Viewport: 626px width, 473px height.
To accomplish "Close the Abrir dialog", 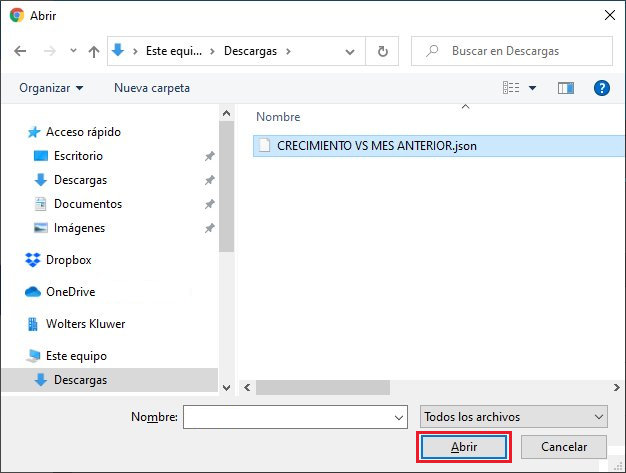I will click(610, 16).
